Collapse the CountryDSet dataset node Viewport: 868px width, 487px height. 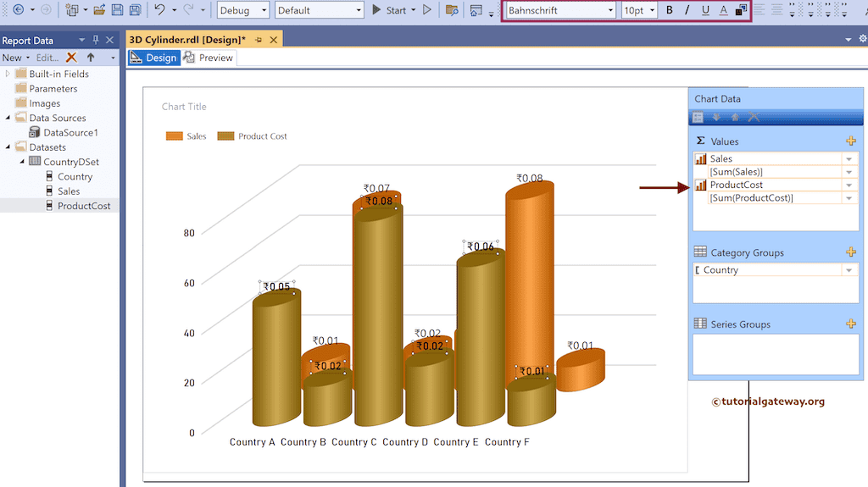coord(22,162)
